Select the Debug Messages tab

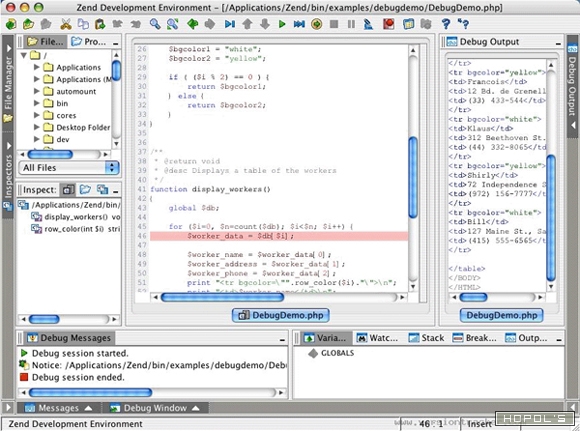click(70, 338)
